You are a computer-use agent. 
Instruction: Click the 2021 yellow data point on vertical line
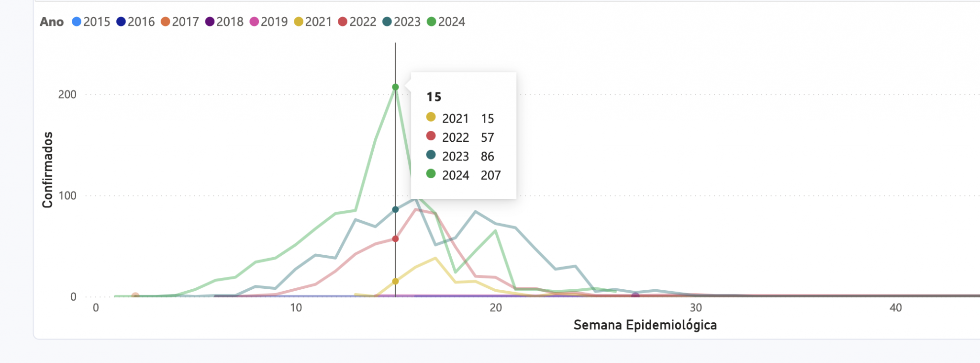pos(395,282)
